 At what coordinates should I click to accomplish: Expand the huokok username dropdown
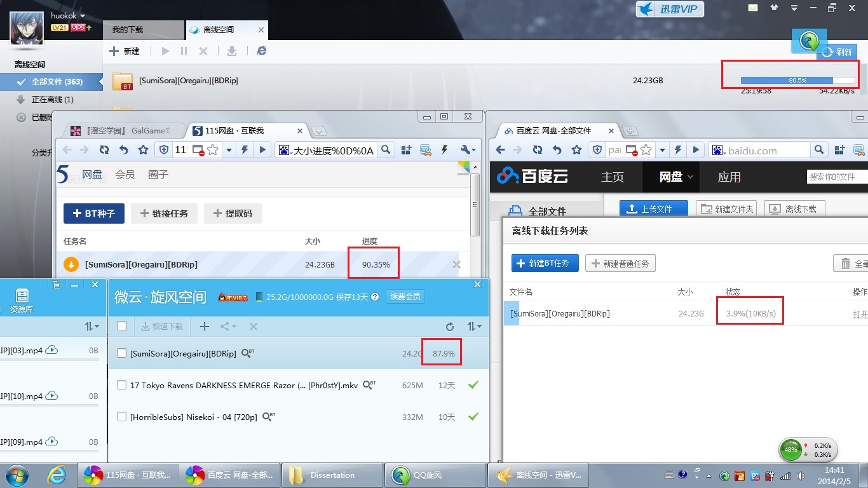[83, 16]
